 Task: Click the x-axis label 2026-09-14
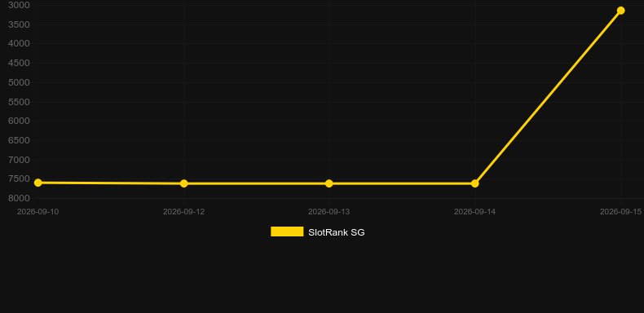pos(474,212)
